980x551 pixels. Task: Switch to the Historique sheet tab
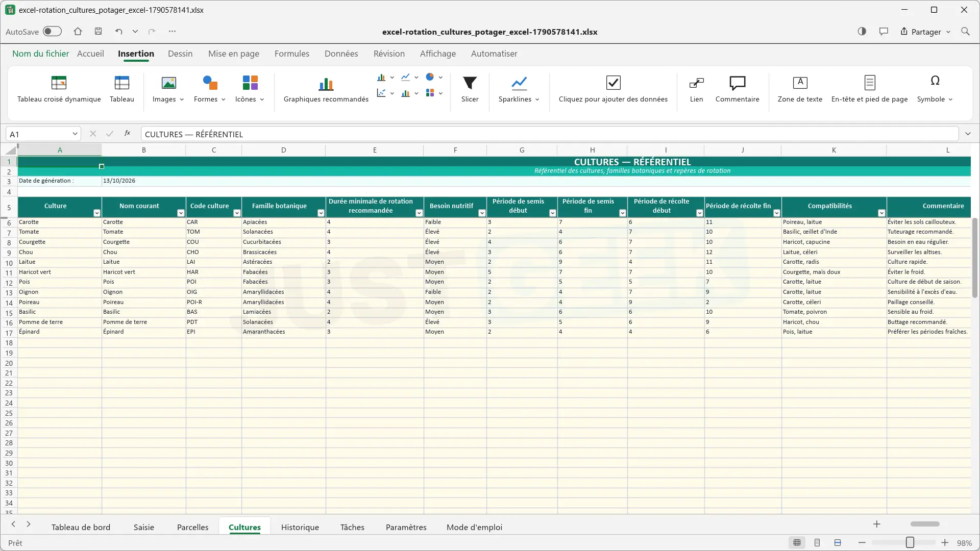[300, 527]
